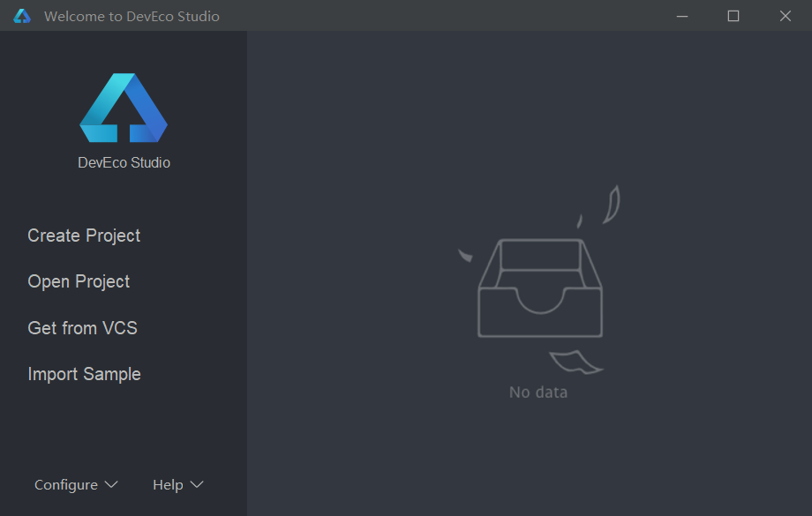Select Get from VCS

[82, 328]
